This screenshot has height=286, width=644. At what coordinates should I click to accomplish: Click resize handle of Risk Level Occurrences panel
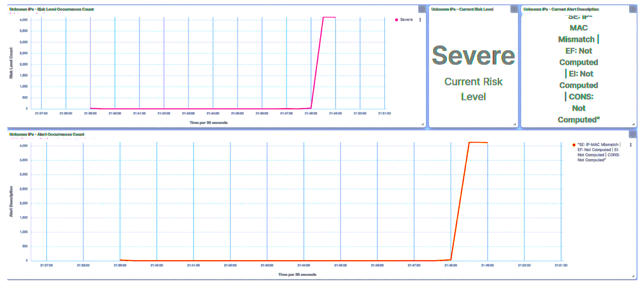pyautogui.click(x=423, y=124)
